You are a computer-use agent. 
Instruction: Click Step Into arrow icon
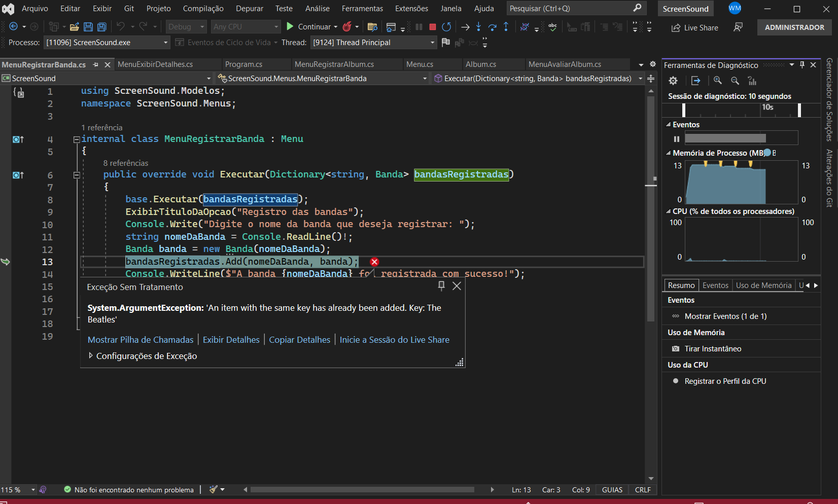[478, 27]
